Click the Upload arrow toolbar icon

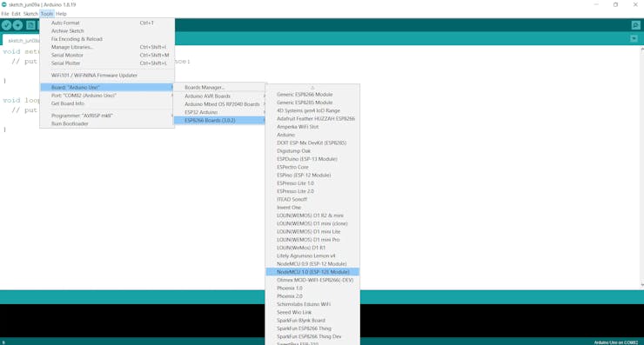point(17,25)
